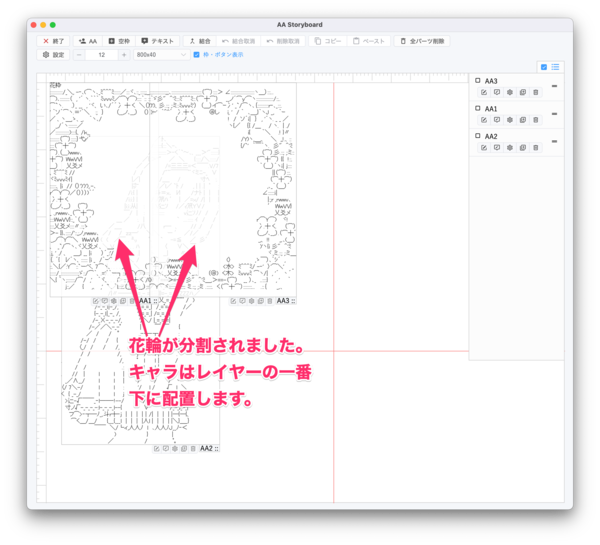Click the 設定 settings button
The height and width of the screenshot is (545, 600).
tap(53, 55)
